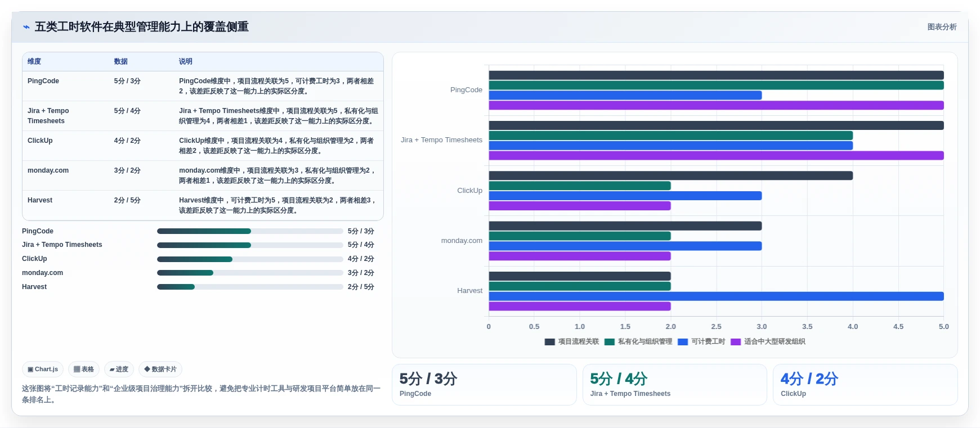The height and width of the screenshot is (428, 980).
Task: Select the Harvest table row name
Action: (40, 200)
